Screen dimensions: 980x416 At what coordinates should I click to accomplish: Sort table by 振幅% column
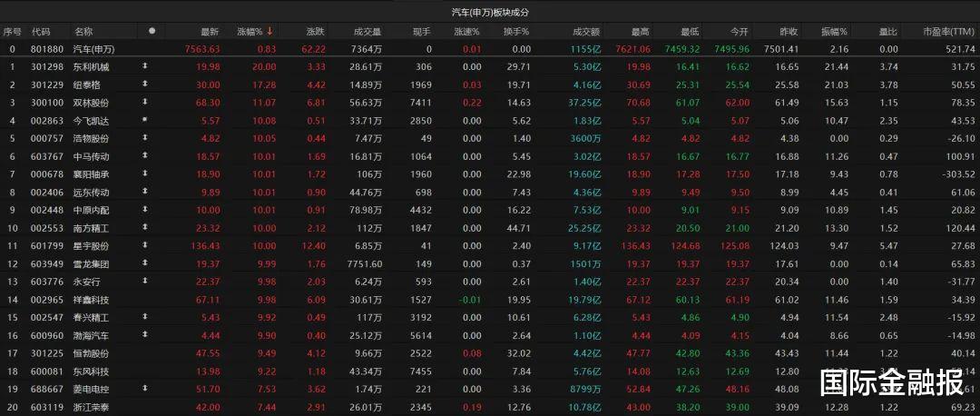pos(834,31)
